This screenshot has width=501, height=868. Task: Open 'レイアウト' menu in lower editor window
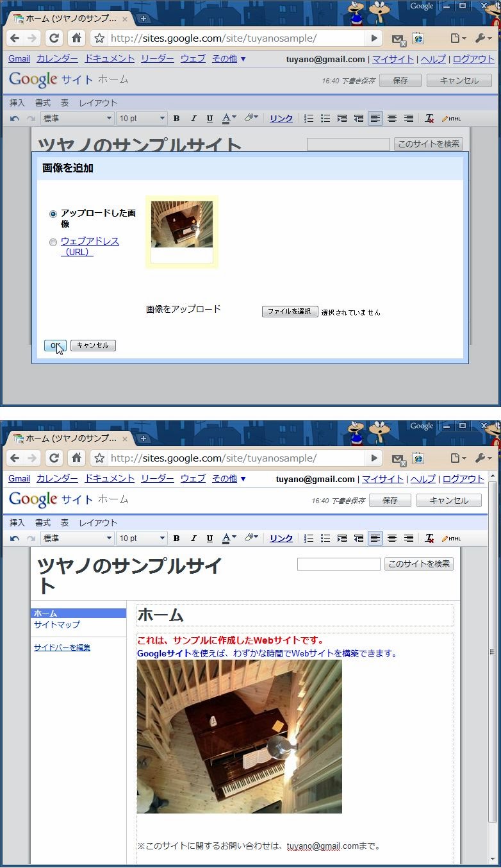[x=98, y=522]
